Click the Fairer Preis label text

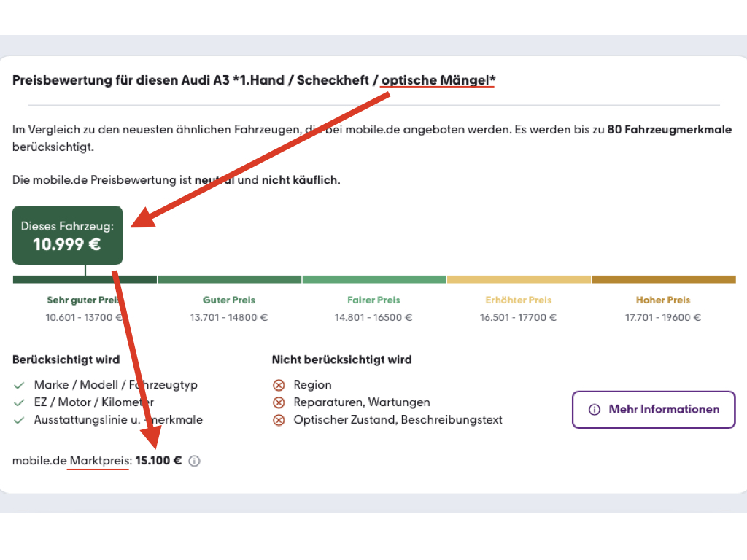click(373, 300)
